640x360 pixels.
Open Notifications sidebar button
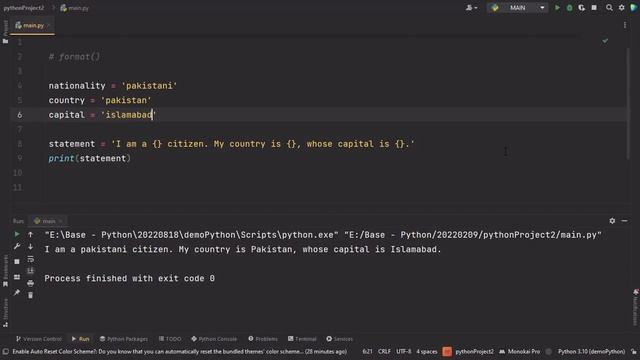636,306
